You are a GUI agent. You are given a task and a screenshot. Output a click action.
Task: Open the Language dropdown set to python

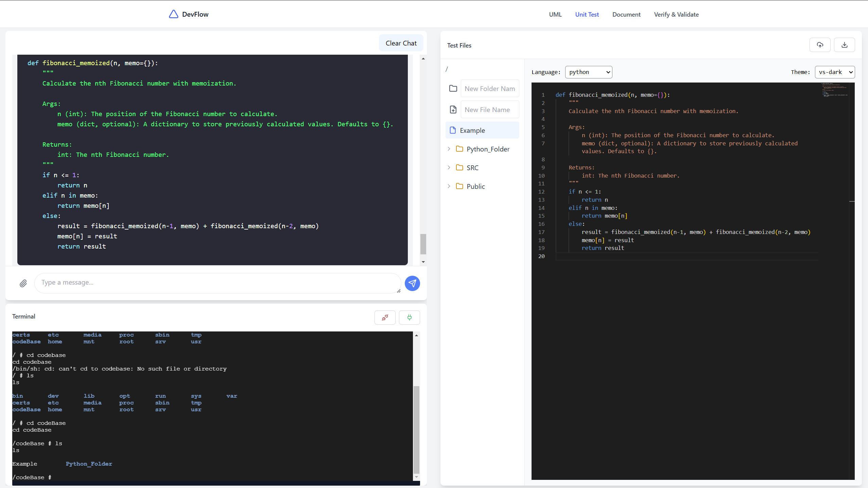point(588,72)
